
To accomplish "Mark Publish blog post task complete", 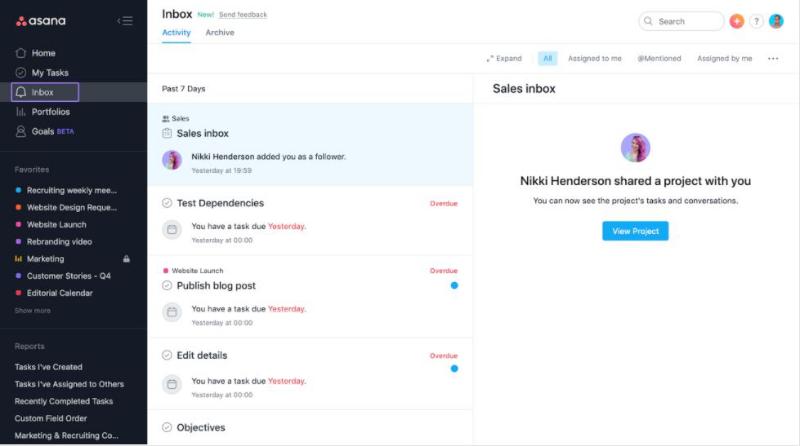I will [167, 285].
